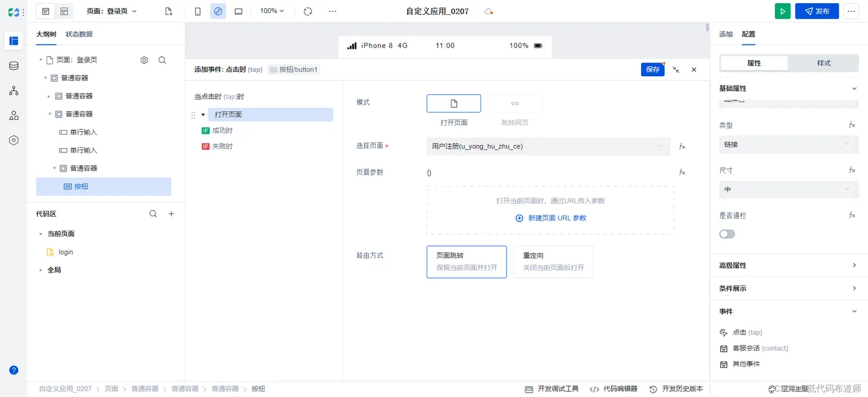
Task: Click the green run preview button
Action: pos(782,11)
